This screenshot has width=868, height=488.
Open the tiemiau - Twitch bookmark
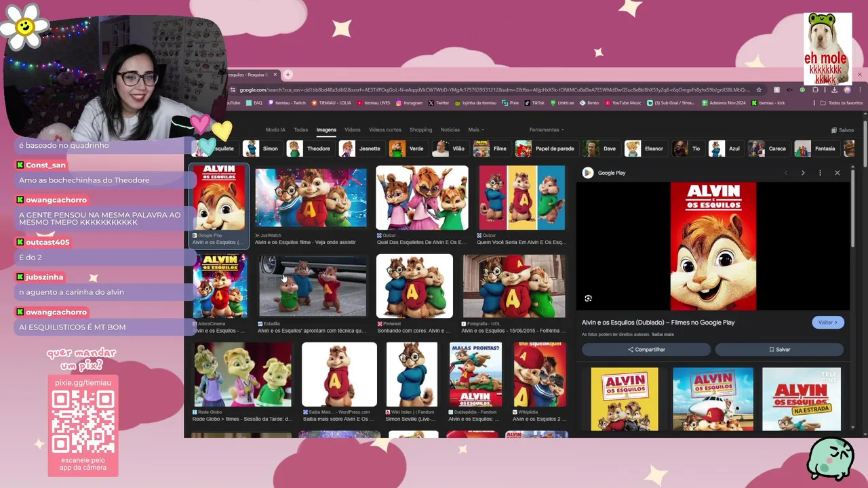point(287,103)
